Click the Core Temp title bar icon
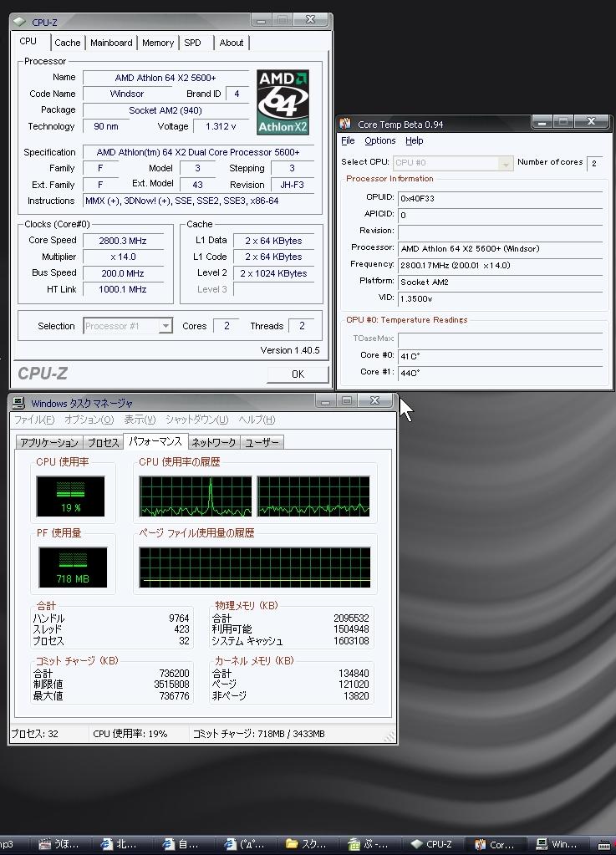Screen dimensions: 616x855 pos(345,124)
